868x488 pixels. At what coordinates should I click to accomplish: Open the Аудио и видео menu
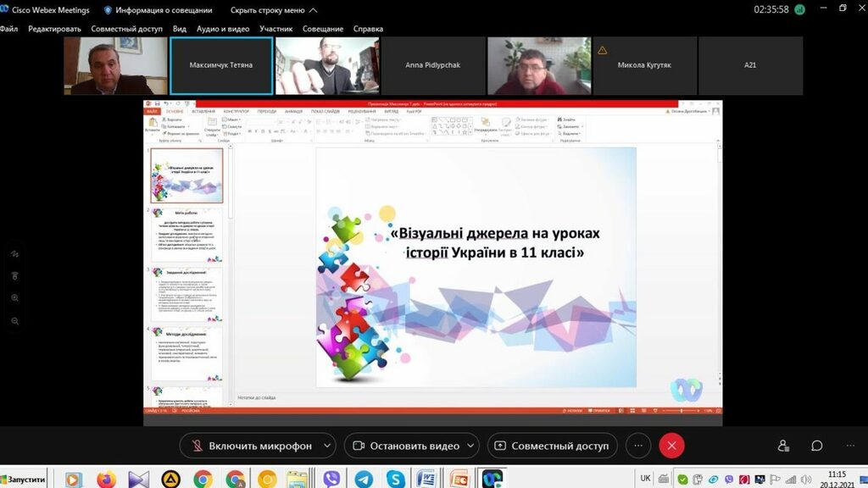click(223, 29)
